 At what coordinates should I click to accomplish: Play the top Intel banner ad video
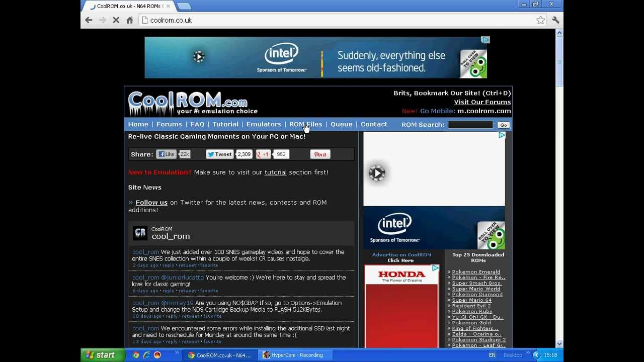[x=199, y=57]
